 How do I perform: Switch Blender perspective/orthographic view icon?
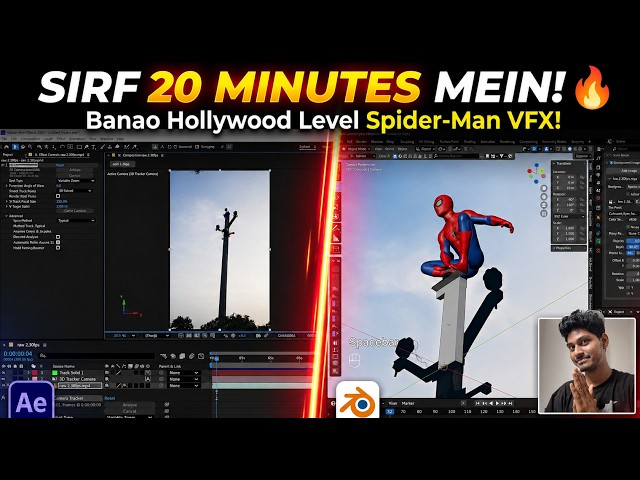pyautogui.click(x=544, y=213)
